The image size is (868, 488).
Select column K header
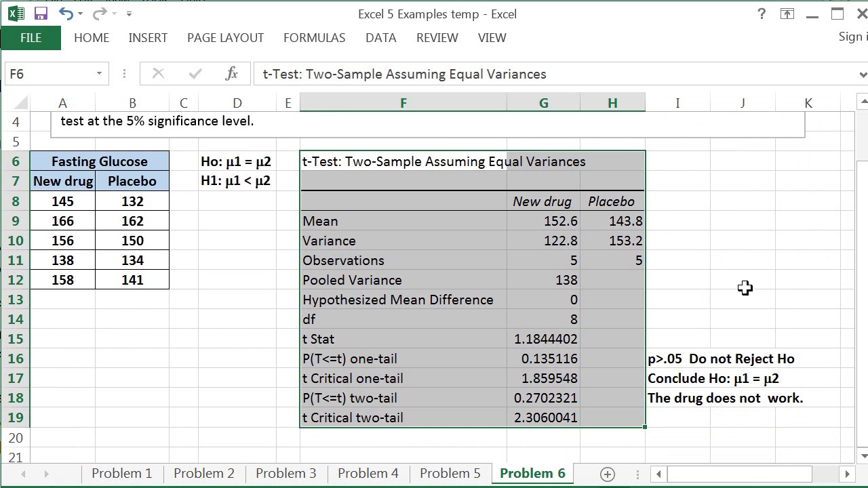pos(808,103)
